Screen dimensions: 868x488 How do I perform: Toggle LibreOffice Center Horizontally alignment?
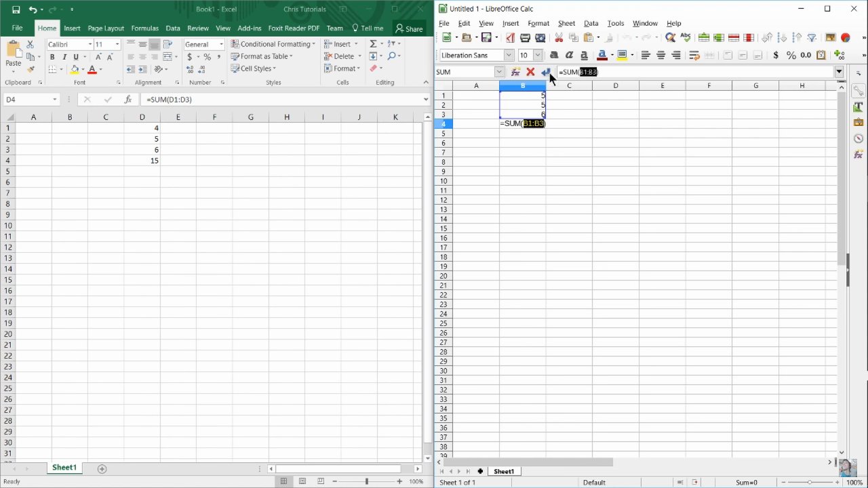click(x=660, y=55)
